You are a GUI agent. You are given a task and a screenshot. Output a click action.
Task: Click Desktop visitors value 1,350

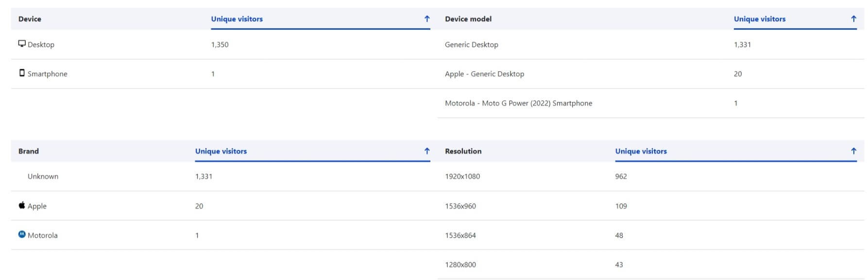coord(220,45)
